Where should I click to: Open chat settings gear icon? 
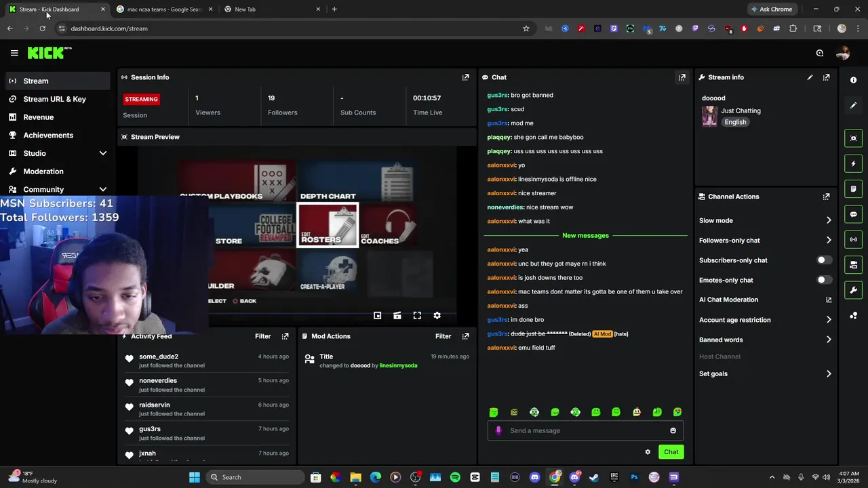point(648,452)
